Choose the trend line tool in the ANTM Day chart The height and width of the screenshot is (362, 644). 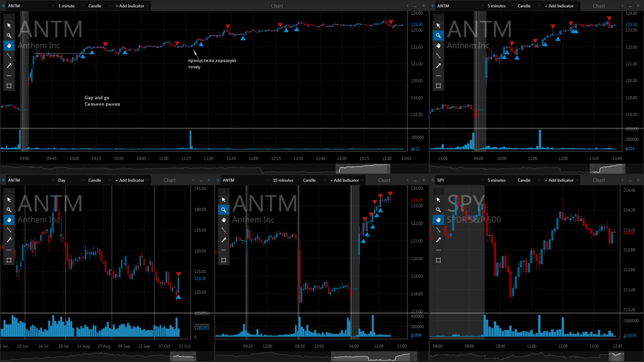pyautogui.click(x=9, y=230)
